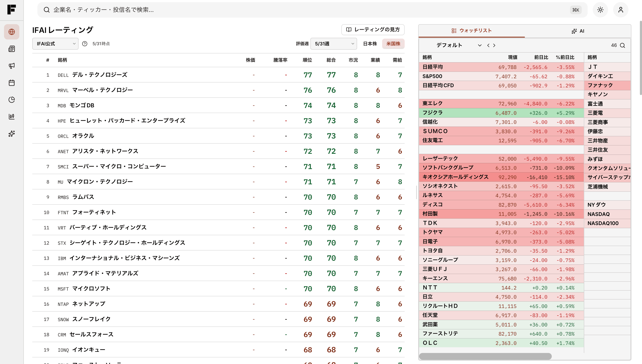642x364 pixels.
Task: Sort by 総合 column header
Action: [x=331, y=60]
